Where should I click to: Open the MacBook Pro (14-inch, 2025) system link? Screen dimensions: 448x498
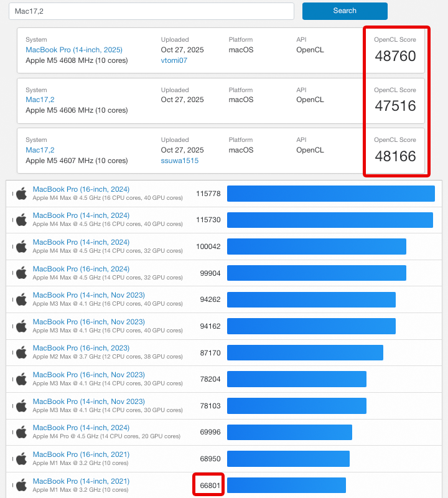pos(73,50)
